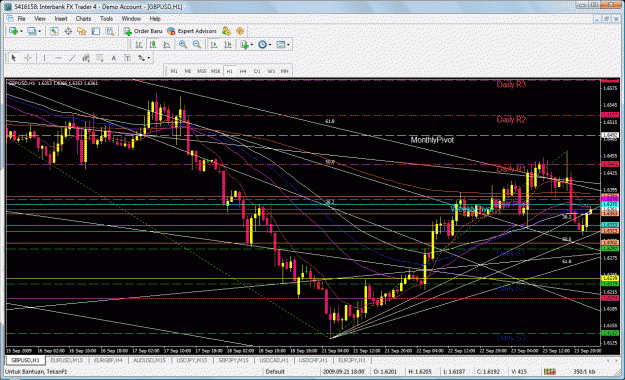Expand the Arrows tool dropdown

click(x=149, y=58)
